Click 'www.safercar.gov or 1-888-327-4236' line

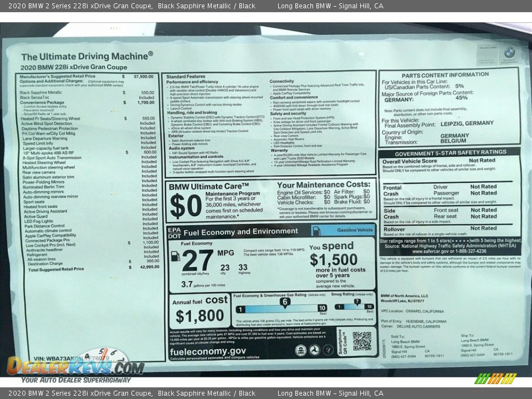tap(449, 252)
